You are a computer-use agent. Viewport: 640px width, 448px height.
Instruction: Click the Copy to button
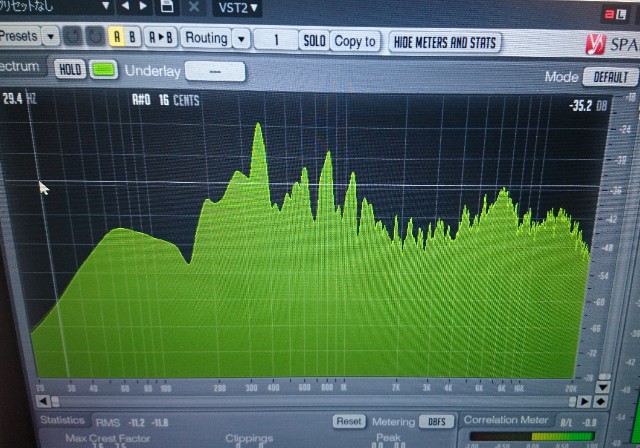coord(355,41)
